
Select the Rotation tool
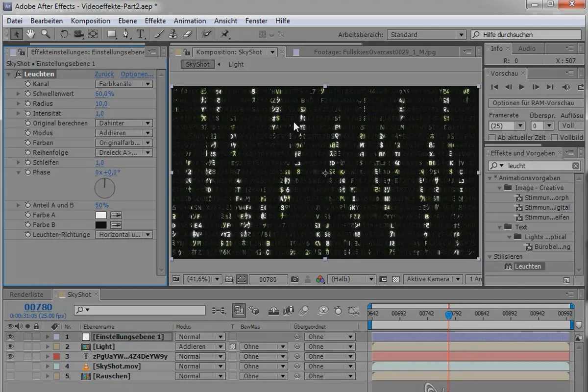(x=64, y=34)
